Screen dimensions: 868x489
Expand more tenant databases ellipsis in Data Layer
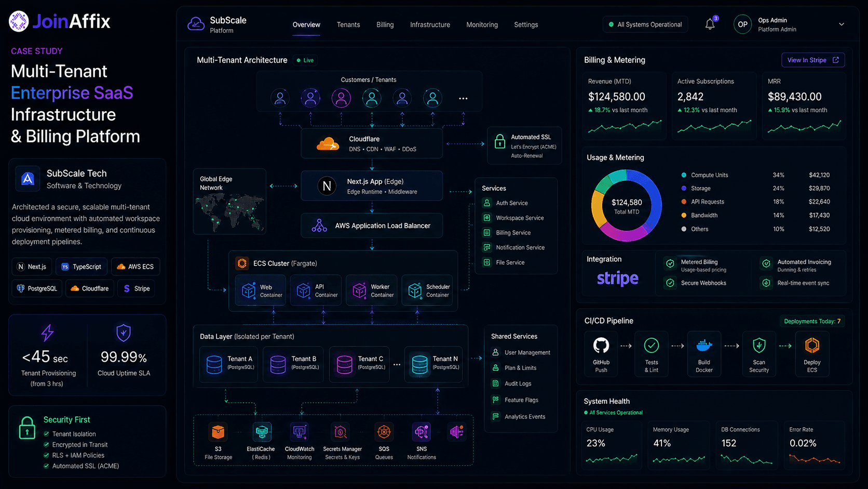point(397,365)
